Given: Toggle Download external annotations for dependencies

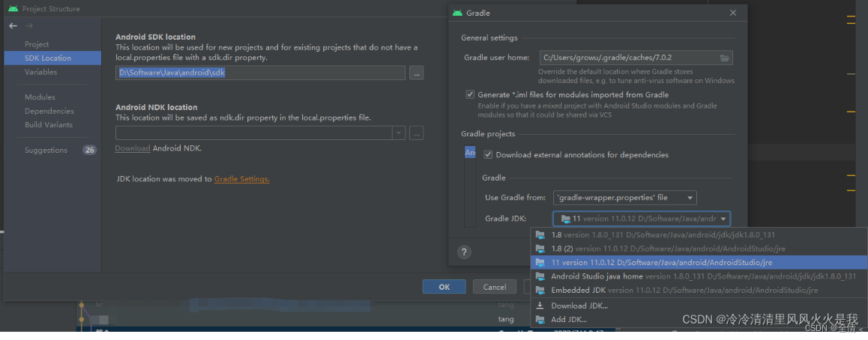Looking at the screenshot, I should [x=489, y=155].
